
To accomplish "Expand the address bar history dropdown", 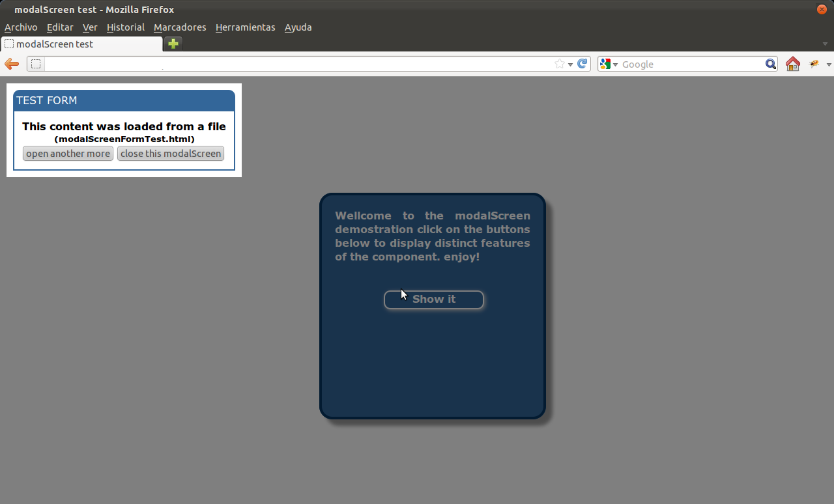I will tap(569, 64).
